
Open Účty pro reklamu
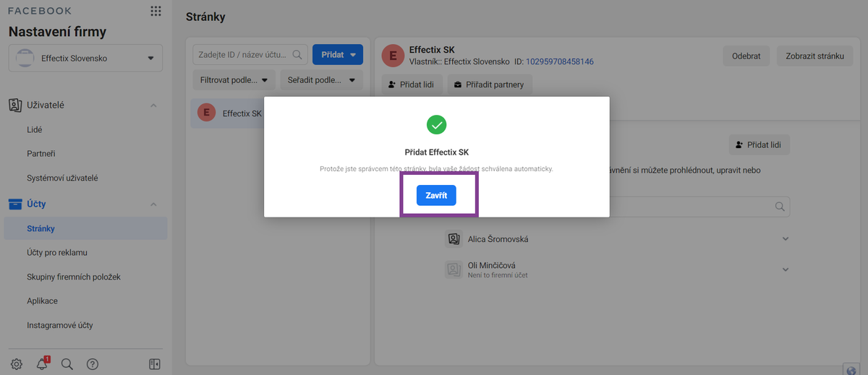click(57, 253)
